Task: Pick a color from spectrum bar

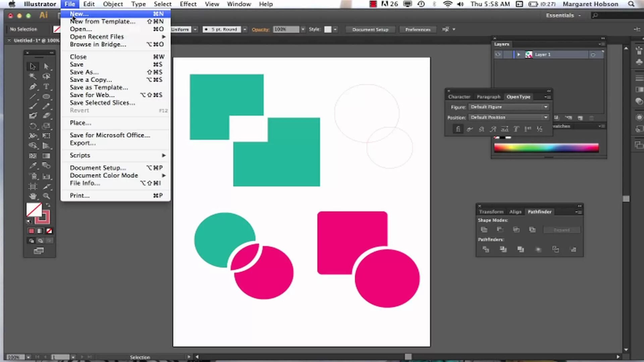Action: click(546, 148)
